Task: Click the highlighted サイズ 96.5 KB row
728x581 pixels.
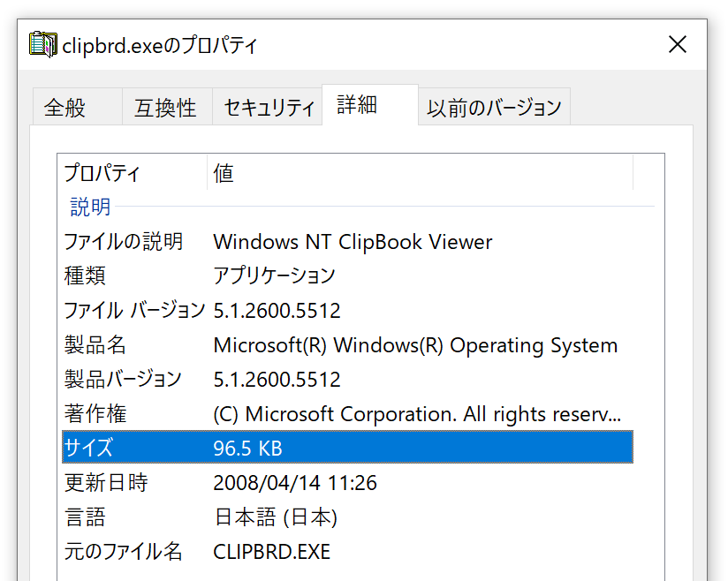Action: point(347,448)
